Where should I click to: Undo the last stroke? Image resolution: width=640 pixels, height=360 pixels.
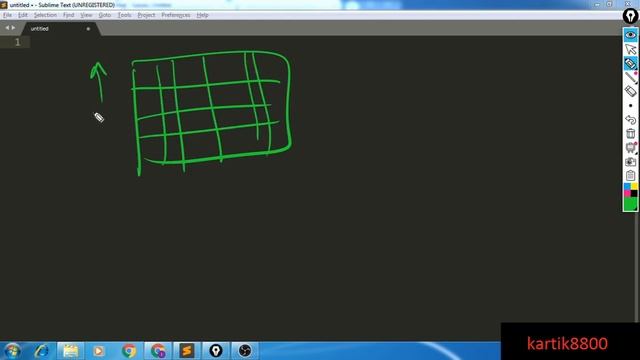tap(630, 120)
